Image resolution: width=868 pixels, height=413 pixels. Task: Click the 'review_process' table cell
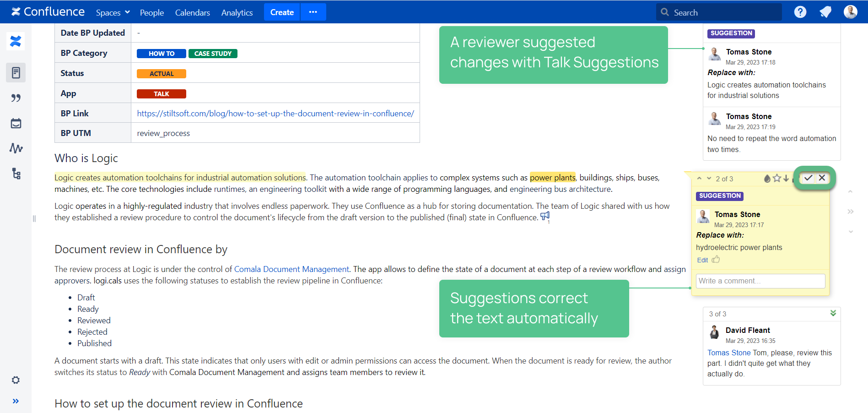(275, 133)
